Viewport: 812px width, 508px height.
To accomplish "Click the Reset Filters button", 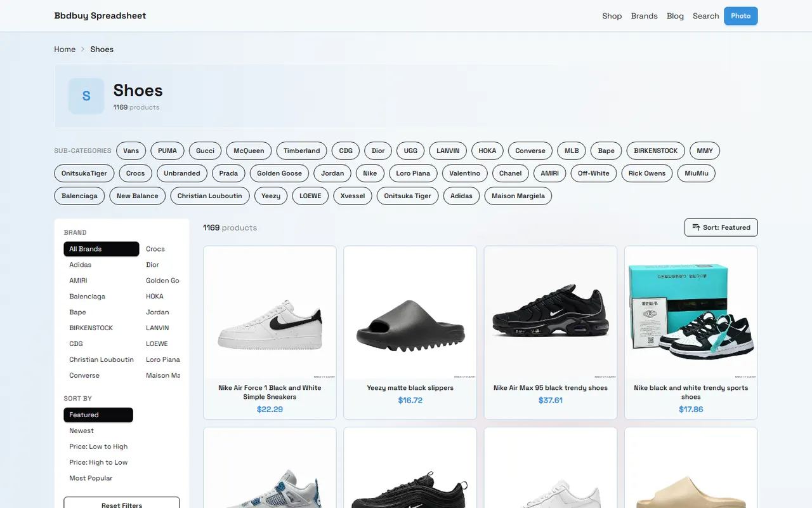I will click(122, 505).
